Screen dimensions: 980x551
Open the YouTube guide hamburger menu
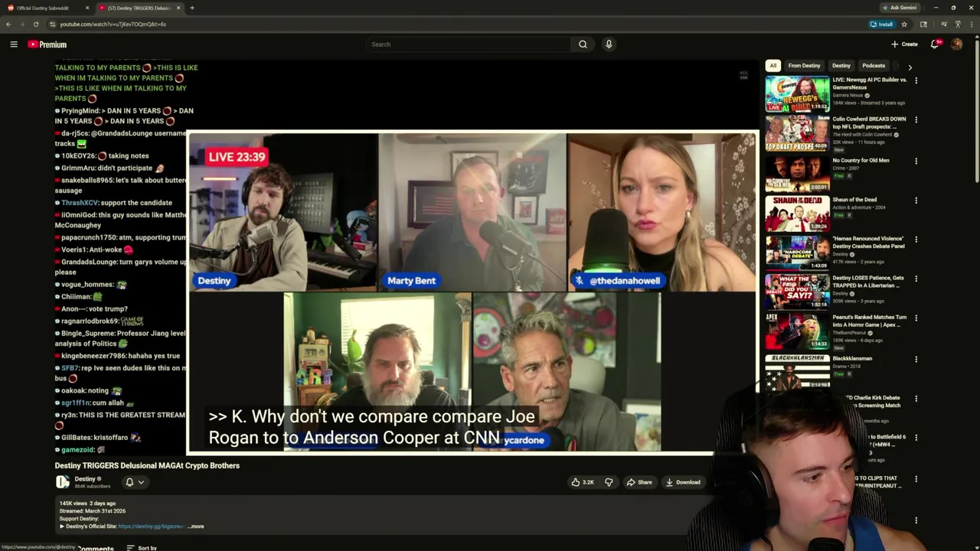(13, 44)
